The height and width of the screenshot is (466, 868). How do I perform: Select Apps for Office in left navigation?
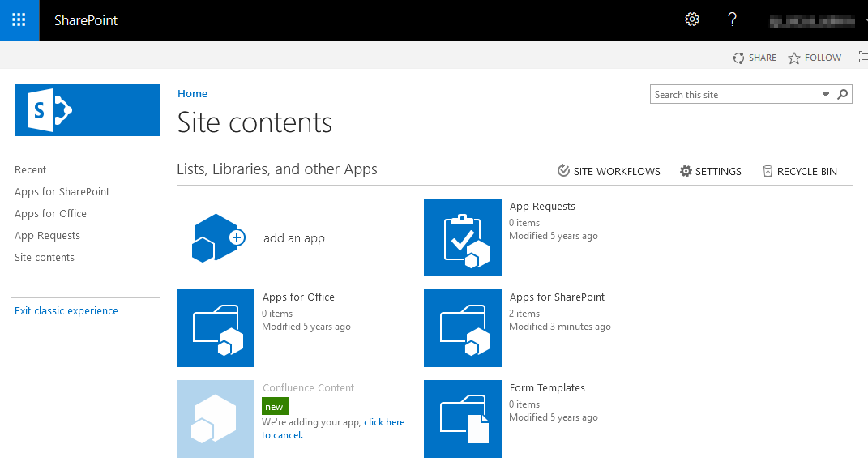50,214
